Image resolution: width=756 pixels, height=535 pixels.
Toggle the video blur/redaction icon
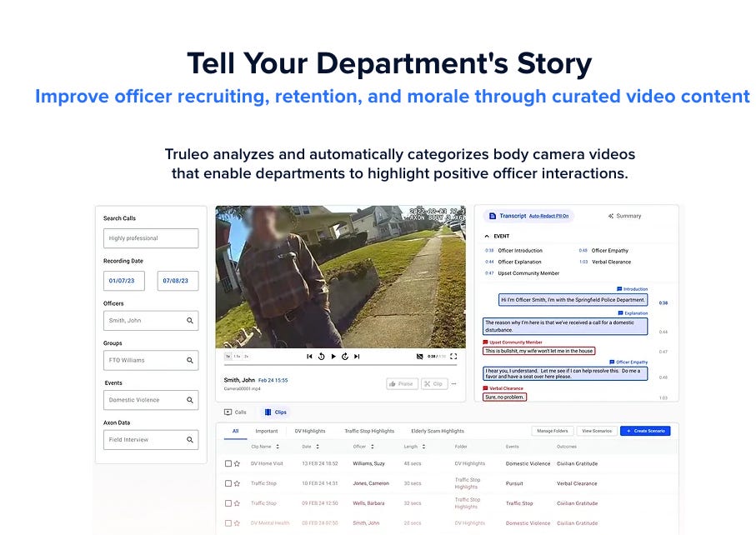pos(419,357)
